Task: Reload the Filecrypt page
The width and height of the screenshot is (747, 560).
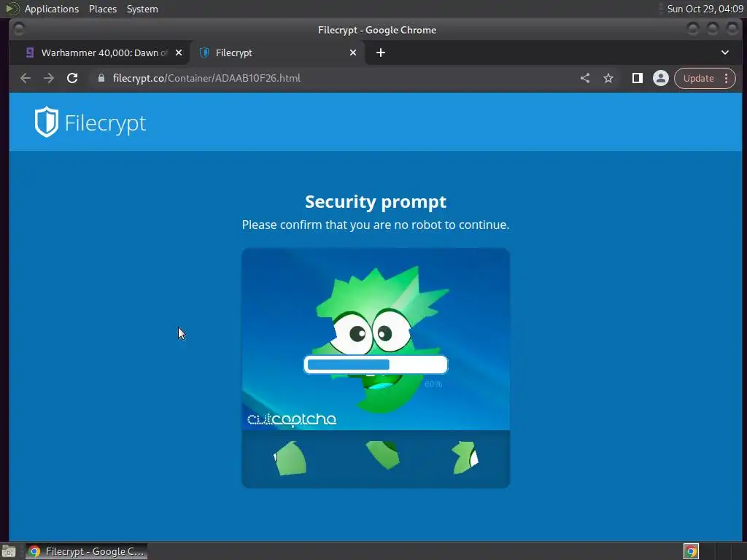Action: click(72, 78)
